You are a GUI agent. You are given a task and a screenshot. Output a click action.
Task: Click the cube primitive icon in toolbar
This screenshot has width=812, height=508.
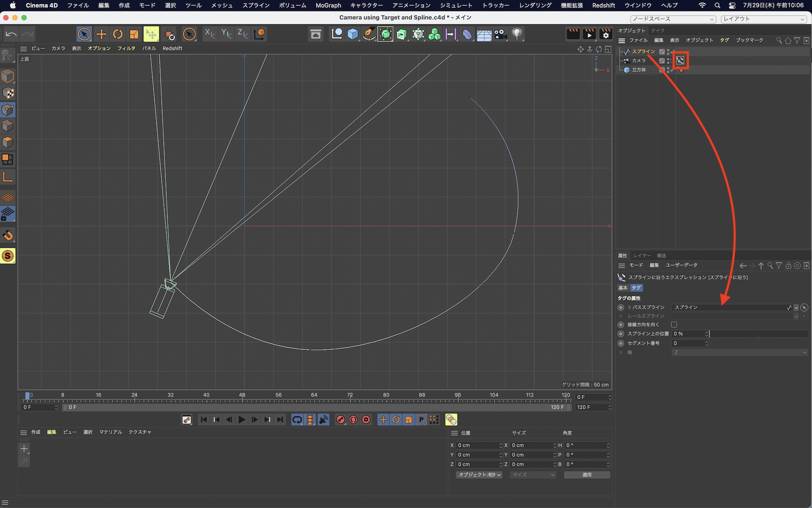[x=353, y=34]
